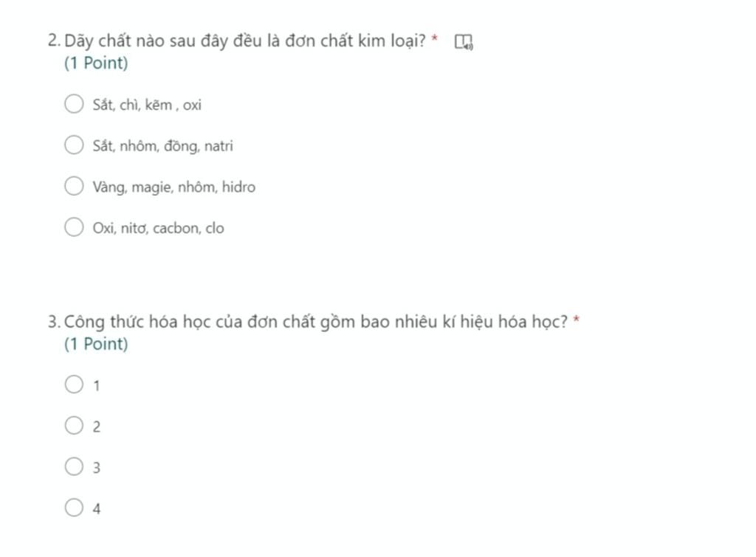
Task: Choose the answer Sắt, nhôm, đồng, natri
Action: (74, 145)
